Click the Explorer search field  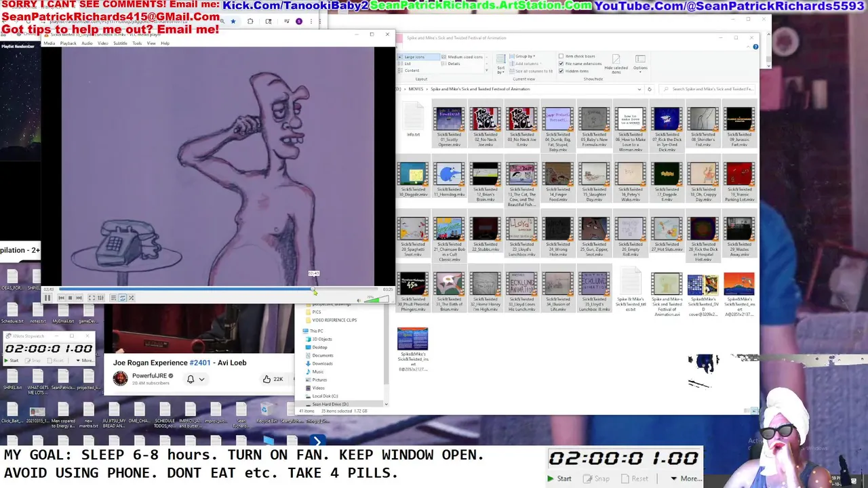tap(707, 89)
